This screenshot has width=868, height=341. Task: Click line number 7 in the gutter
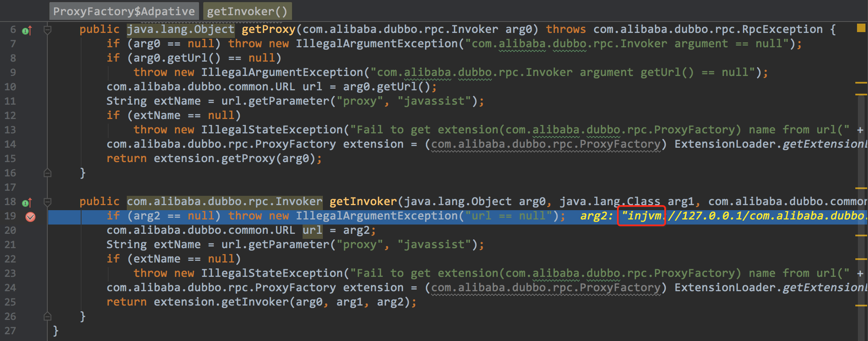pos(13,44)
